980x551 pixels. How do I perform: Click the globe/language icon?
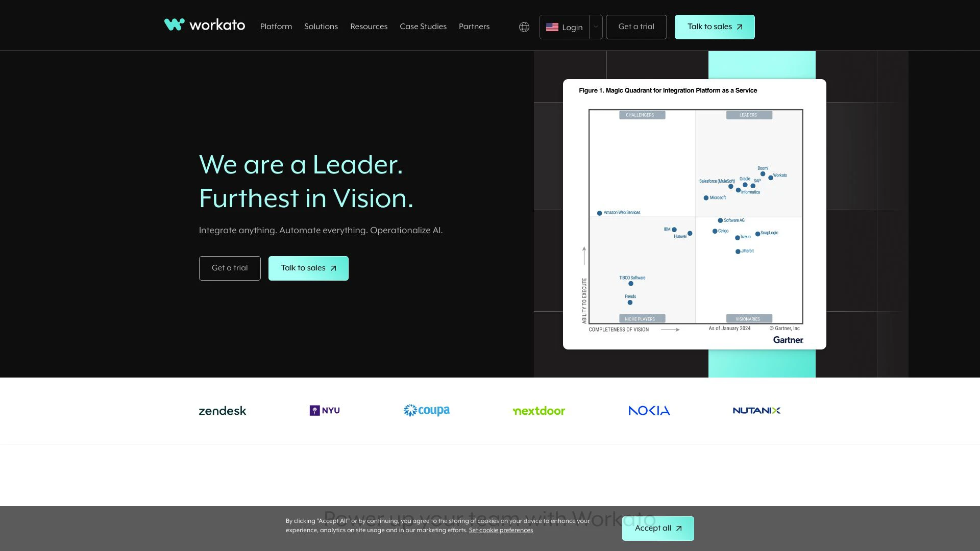(524, 26)
